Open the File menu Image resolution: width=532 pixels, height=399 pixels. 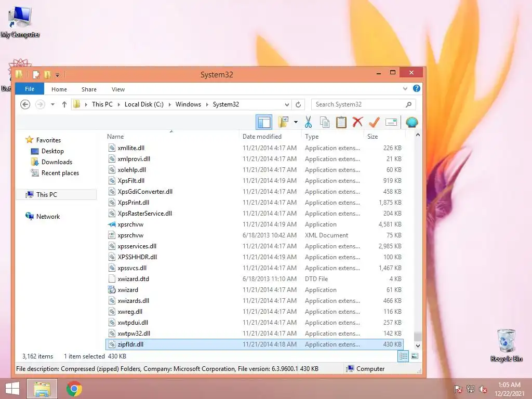[30, 89]
